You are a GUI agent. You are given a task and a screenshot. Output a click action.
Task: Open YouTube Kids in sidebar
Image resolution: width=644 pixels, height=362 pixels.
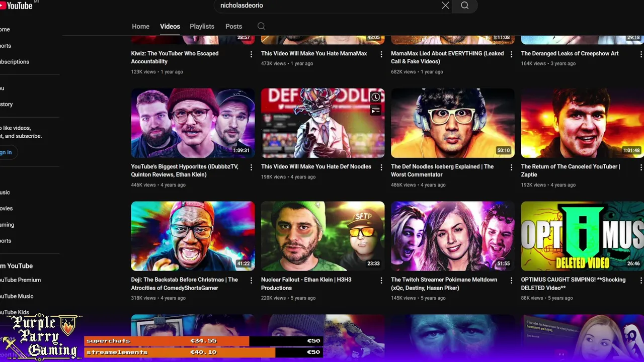pyautogui.click(x=15, y=312)
